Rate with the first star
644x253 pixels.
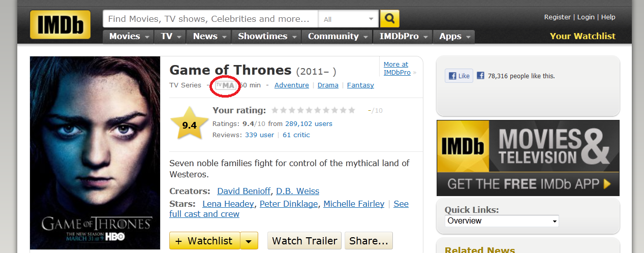pos(275,110)
